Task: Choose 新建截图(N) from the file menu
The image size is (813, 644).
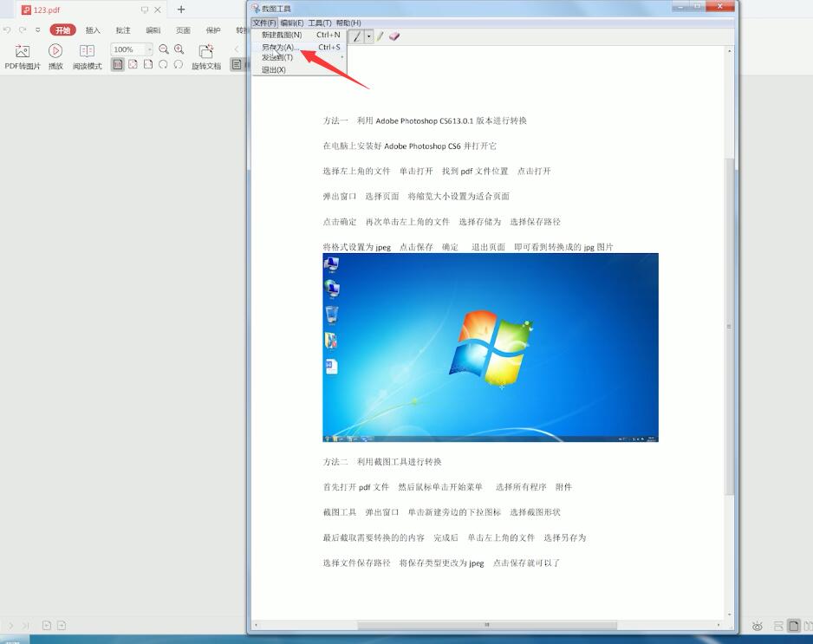Action: pyautogui.click(x=300, y=35)
